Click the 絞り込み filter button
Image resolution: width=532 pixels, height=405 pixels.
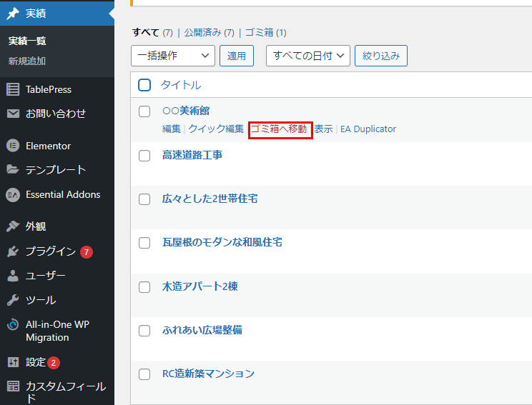(381, 56)
